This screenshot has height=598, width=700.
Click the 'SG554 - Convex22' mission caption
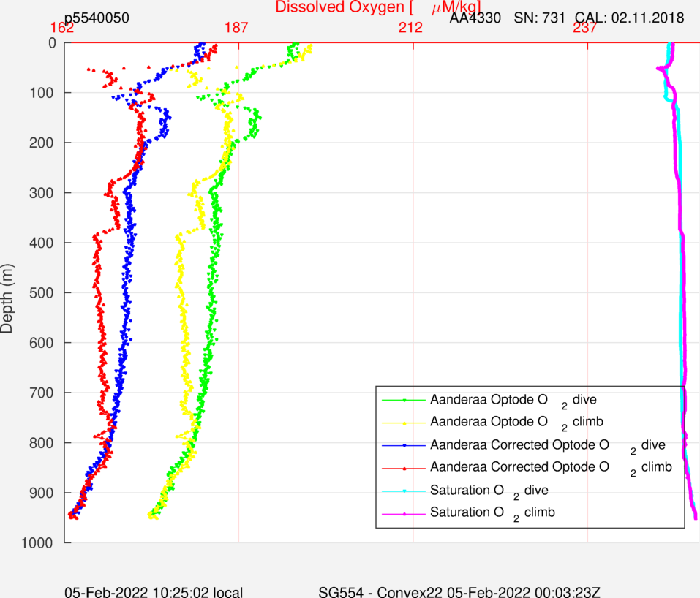(380, 591)
